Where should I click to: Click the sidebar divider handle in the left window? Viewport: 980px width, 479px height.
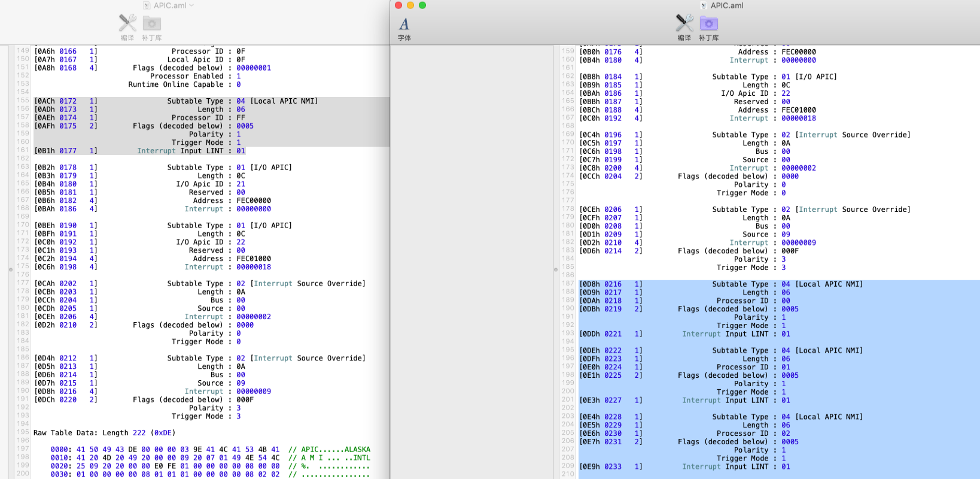tap(11, 269)
